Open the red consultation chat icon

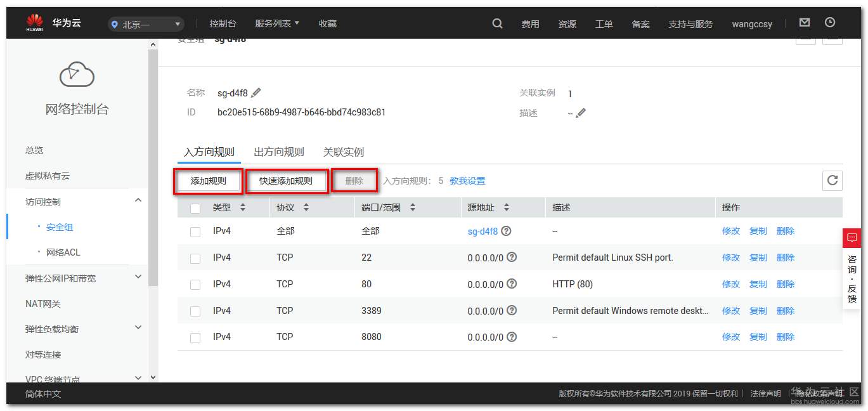[x=852, y=238]
